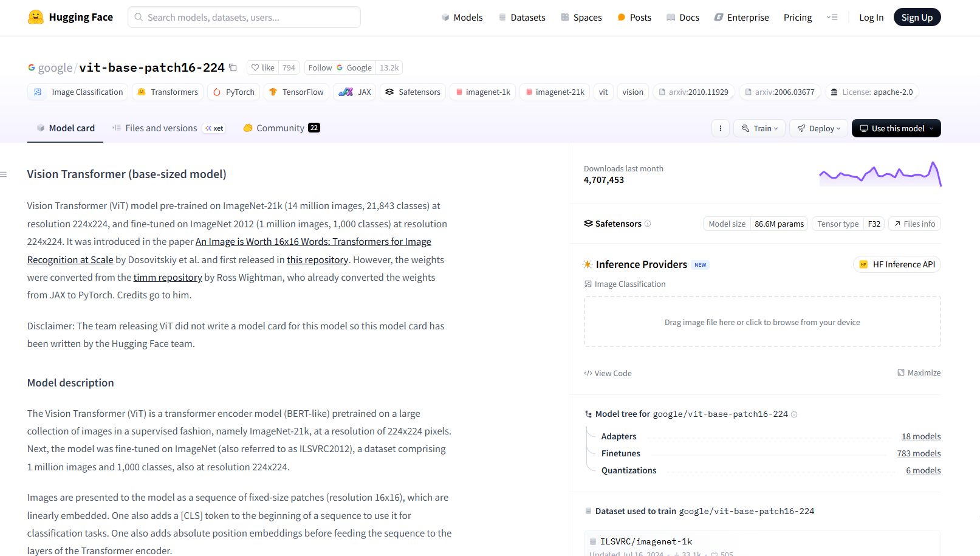Image resolution: width=980 pixels, height=556 pixels.
Task: Open the three-dot model options menu
Action: (721, 128)
